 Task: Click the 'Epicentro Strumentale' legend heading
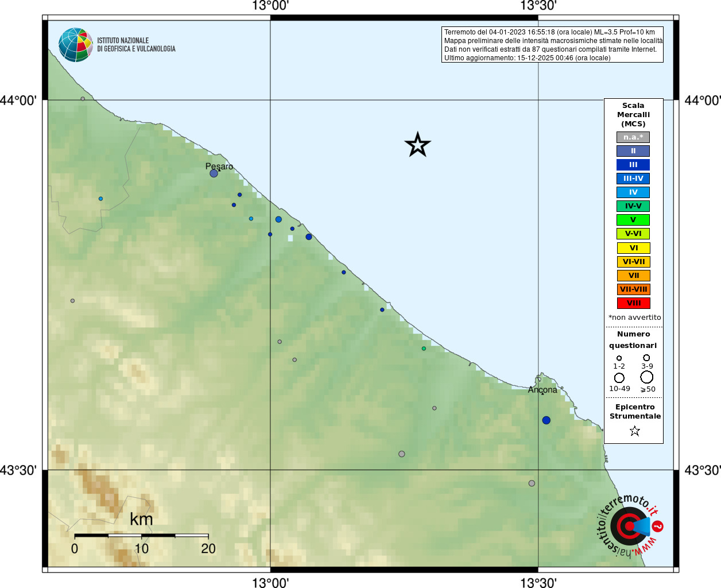tap(635, 411)
